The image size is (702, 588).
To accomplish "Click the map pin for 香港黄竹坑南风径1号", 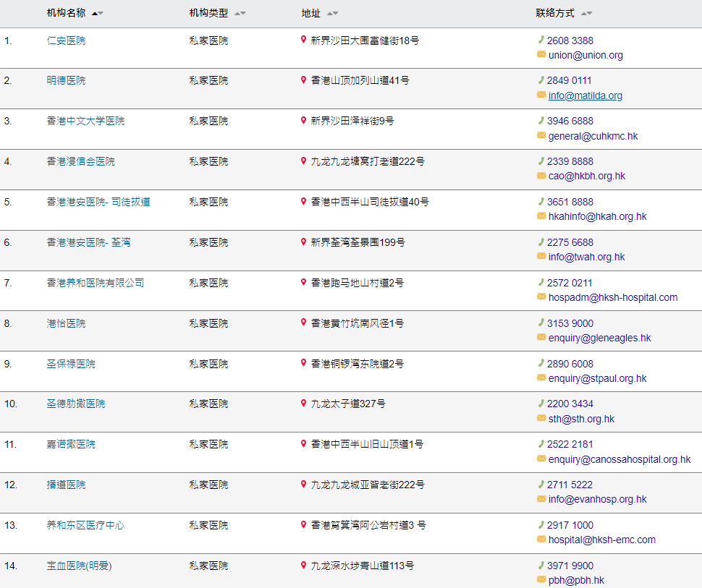I will 303,323.
